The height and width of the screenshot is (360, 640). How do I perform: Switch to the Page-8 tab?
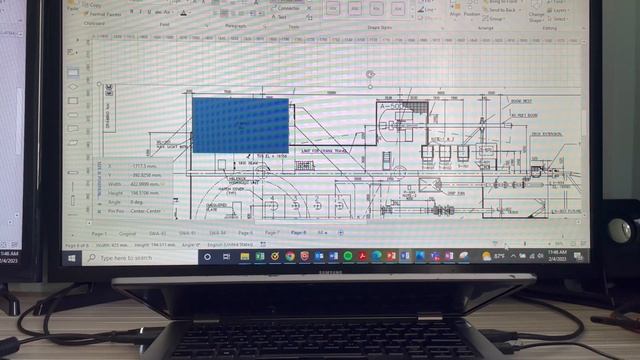[x=298, y=232]
